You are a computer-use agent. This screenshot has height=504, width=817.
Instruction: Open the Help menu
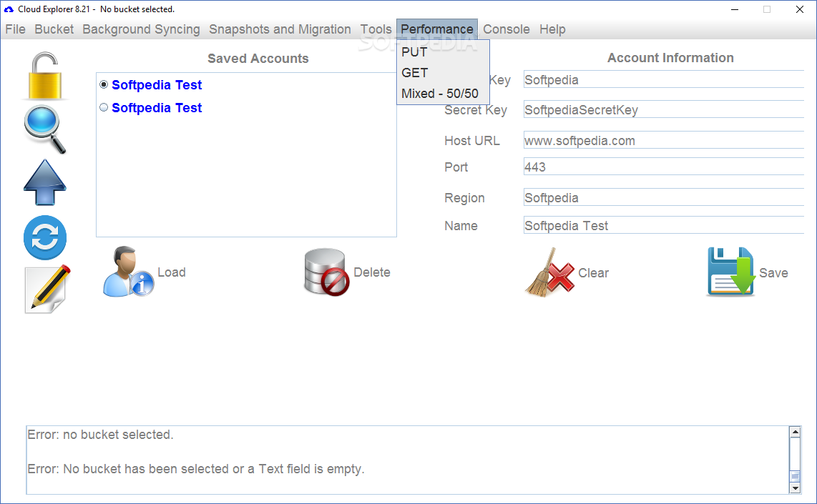click(x=552, y=29)
